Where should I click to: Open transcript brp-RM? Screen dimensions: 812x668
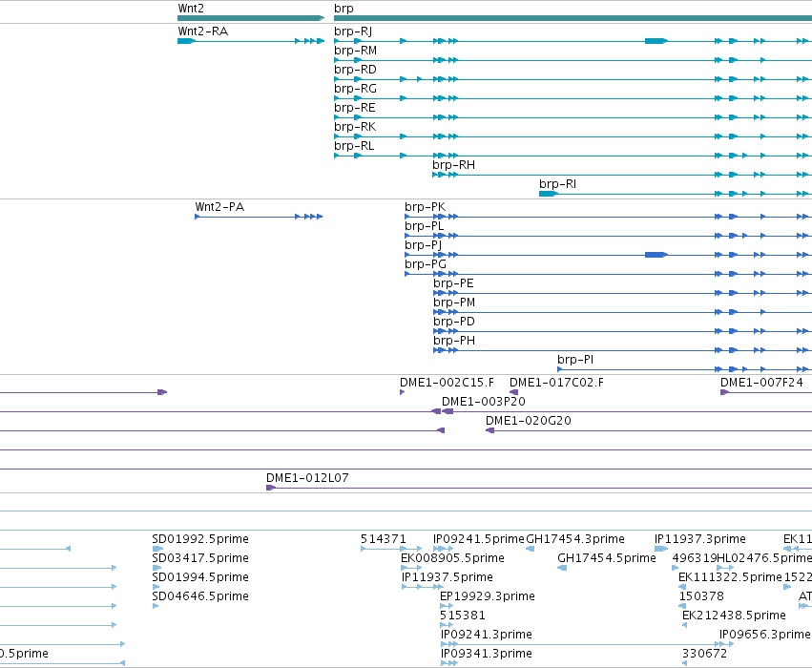tap(355, 51)
